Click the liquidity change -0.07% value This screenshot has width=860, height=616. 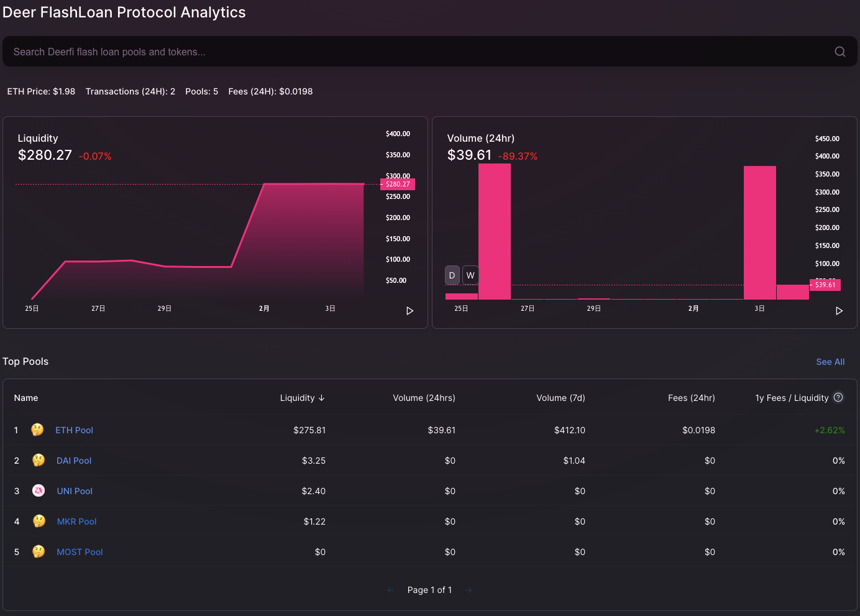[95, 157]
